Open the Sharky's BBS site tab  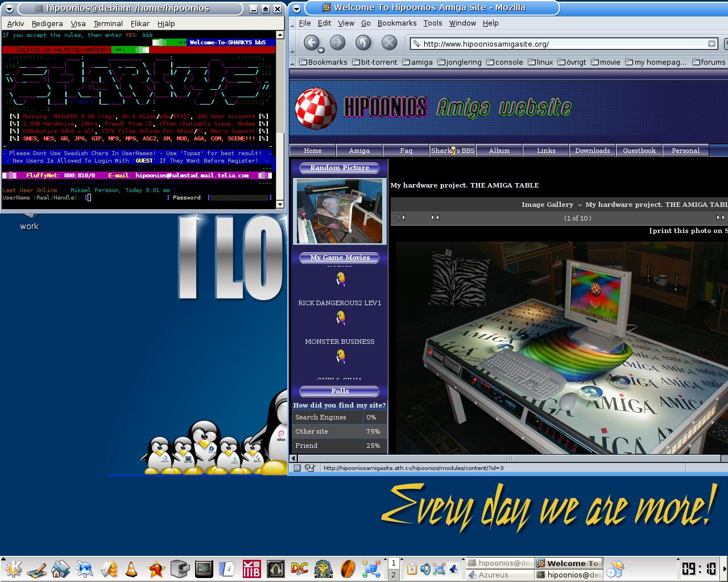click(x=453, y=150)
